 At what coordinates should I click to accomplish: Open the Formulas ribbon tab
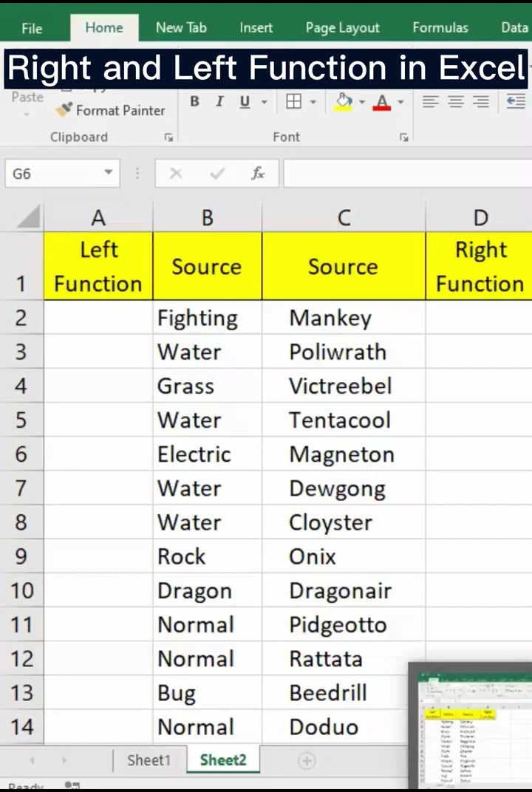(440, 28)
